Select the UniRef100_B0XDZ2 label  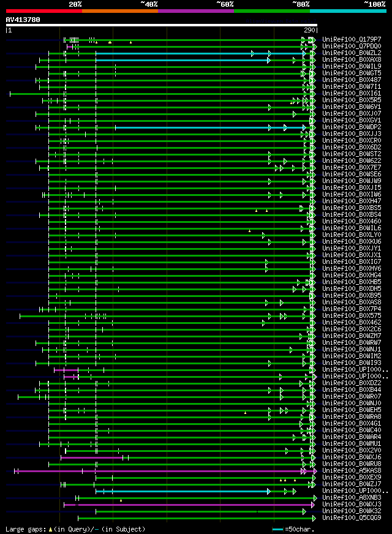tap(352, 383)
